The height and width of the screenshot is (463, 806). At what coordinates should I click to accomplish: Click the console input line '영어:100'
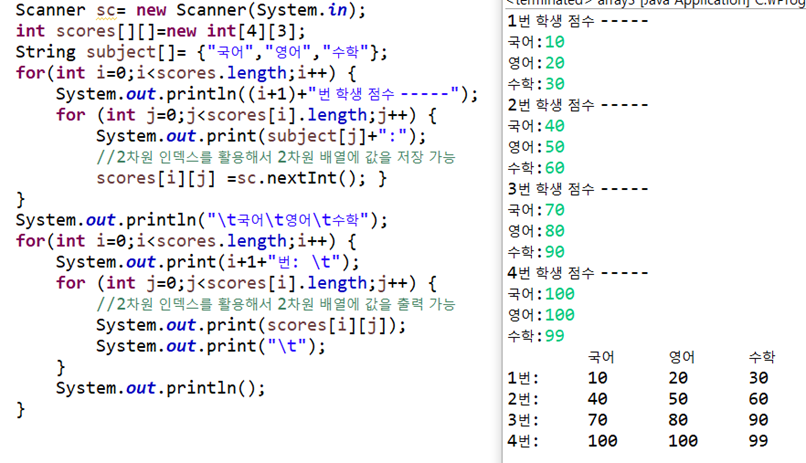[x=541, y=315]
